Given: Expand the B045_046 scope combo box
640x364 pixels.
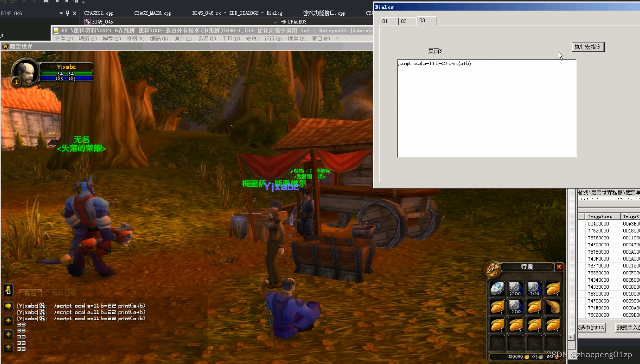Looking at the screenshot, I should (275, 22).
